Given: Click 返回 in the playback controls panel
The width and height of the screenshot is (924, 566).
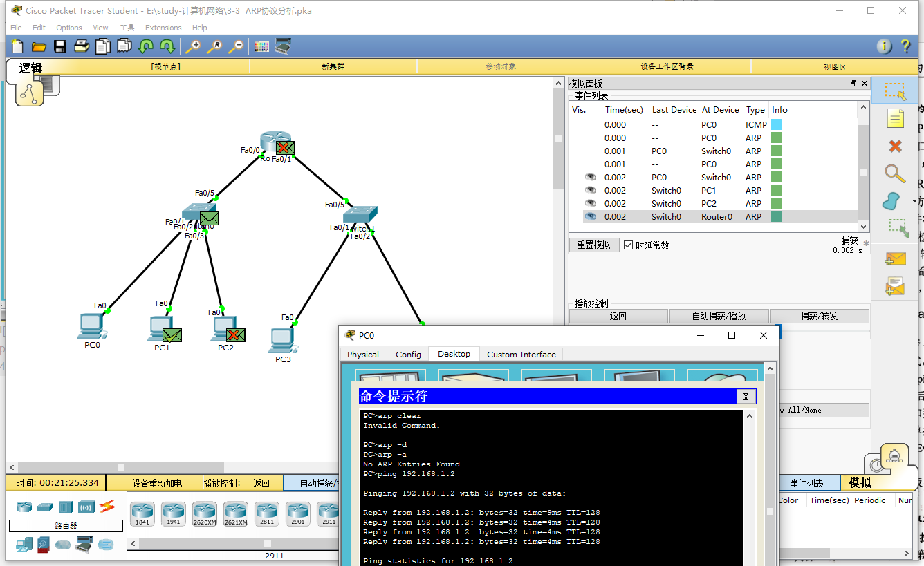Looking at the screenshot, I should pos(618,317).
